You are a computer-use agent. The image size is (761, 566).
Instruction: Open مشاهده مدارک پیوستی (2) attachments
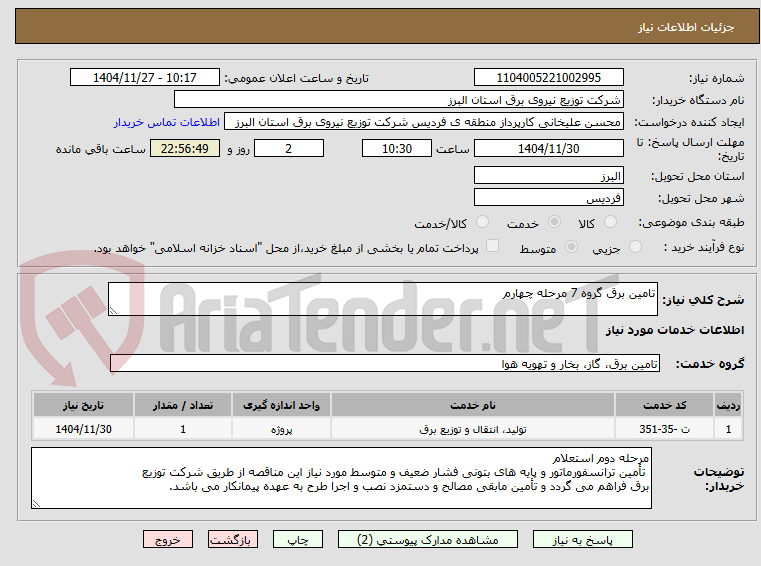428,539
